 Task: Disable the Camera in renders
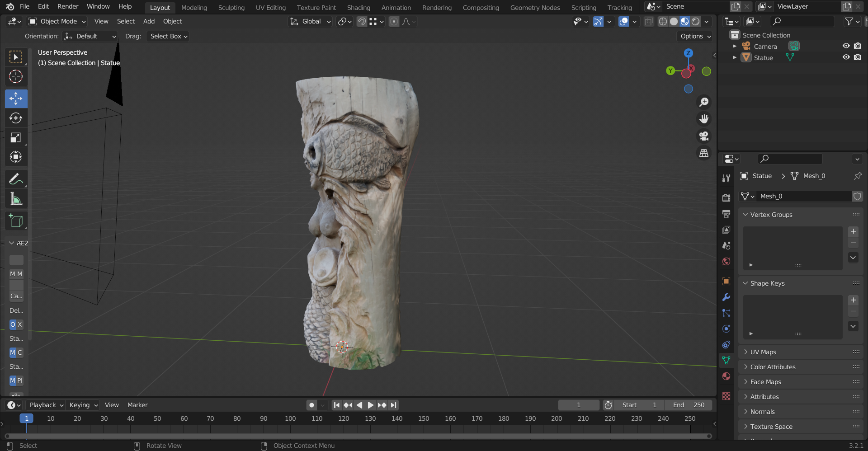click(x=858, y=46)
